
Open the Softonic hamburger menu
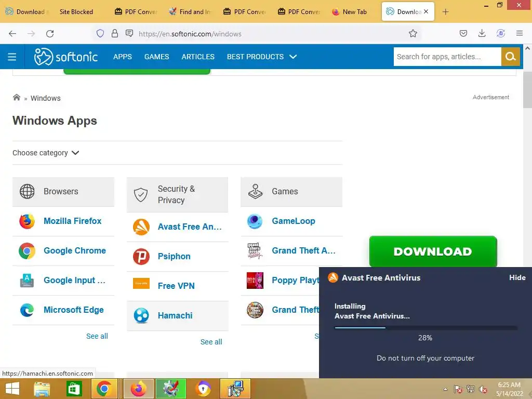(x=12, y=57)
